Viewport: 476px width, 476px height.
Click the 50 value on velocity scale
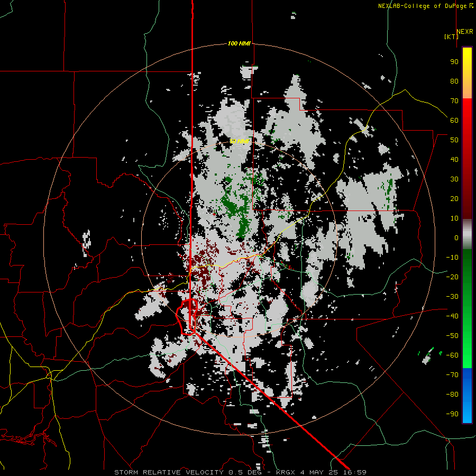coord(454,140)
